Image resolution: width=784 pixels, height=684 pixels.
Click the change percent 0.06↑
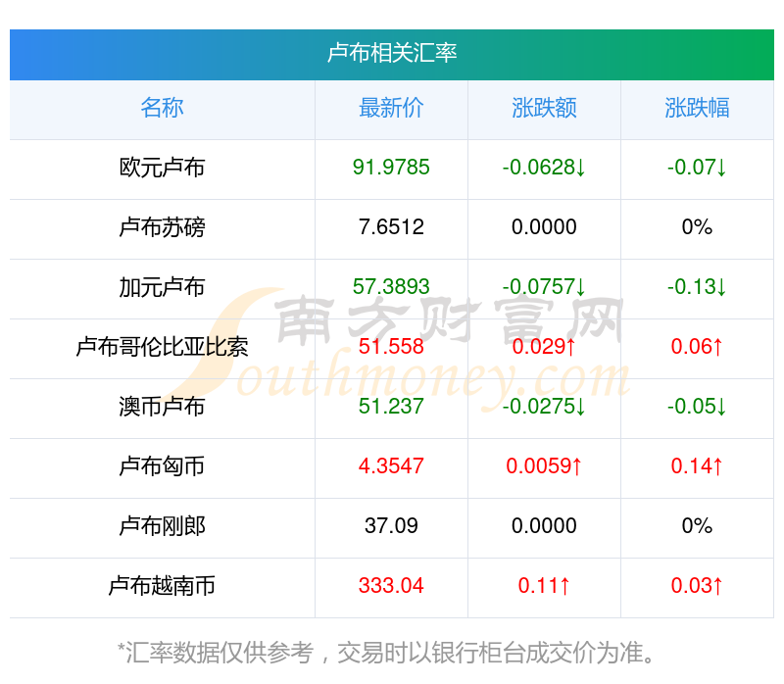tap(697, 347)
